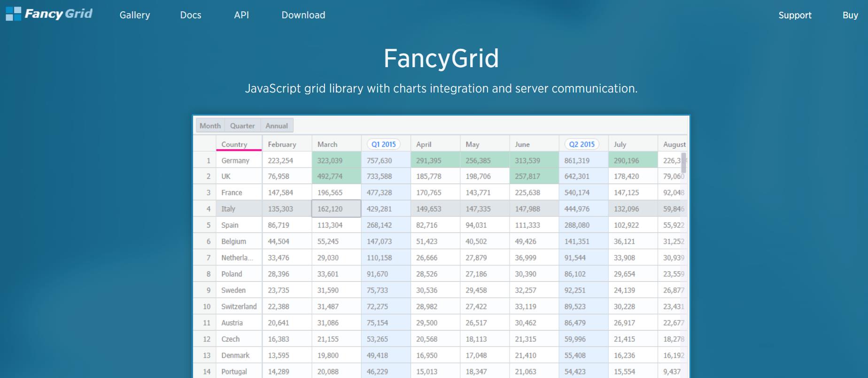The height and width of the screenshot is (378, 868).
Task: Click the April column header
Action: coord(435,144)
